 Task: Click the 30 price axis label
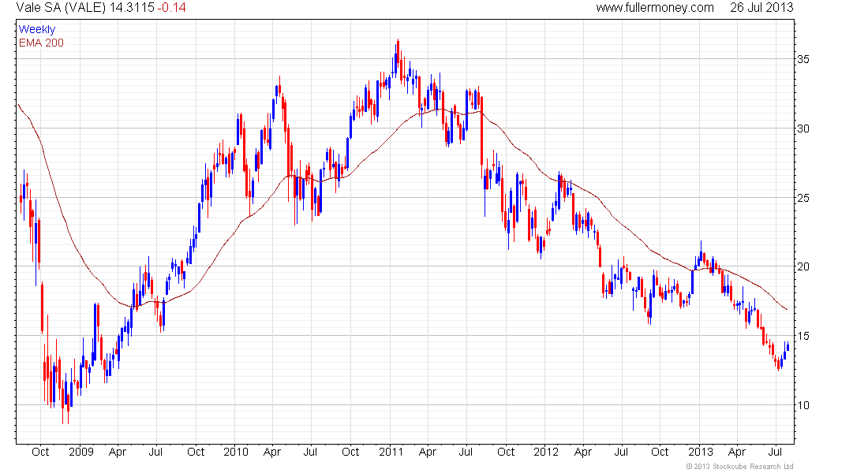coord(803,128)
